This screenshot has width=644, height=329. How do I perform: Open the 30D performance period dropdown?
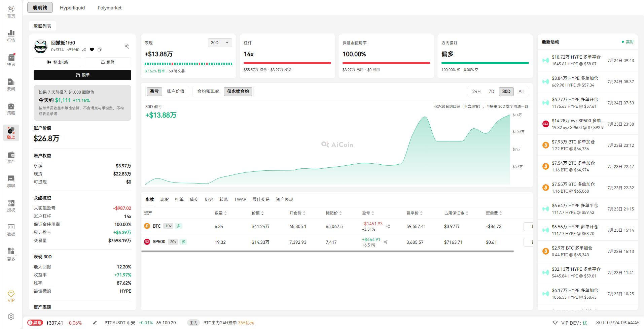(220, 43)
